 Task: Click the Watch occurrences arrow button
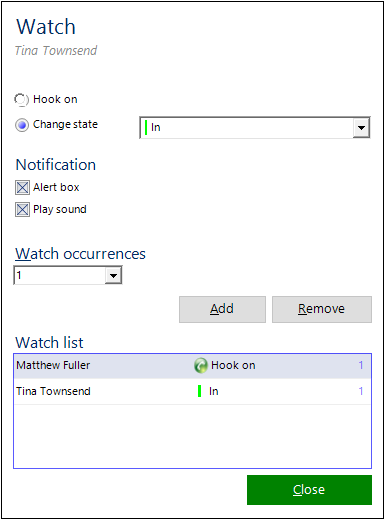tap(113, 276)
